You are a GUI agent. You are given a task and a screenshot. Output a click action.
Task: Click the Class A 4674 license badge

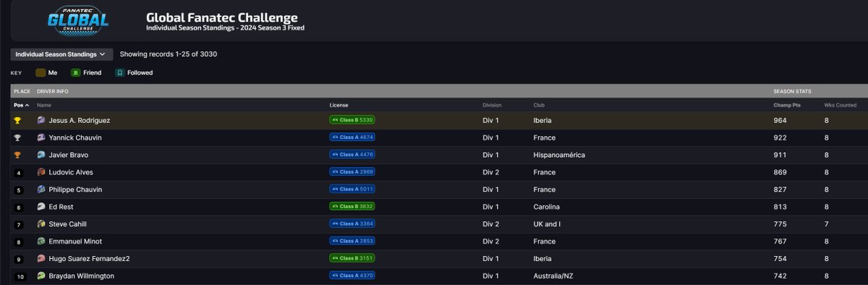click(x=352, y=137)
